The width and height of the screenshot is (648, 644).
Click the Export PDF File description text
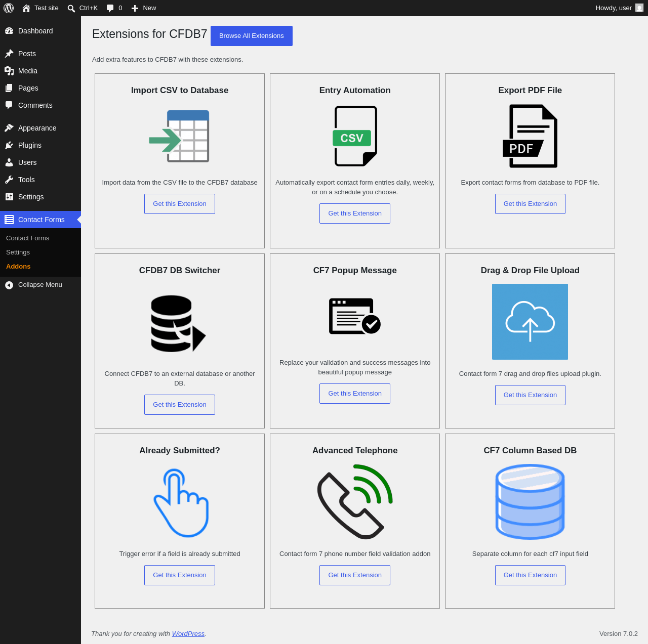click(x=530, y=183)
